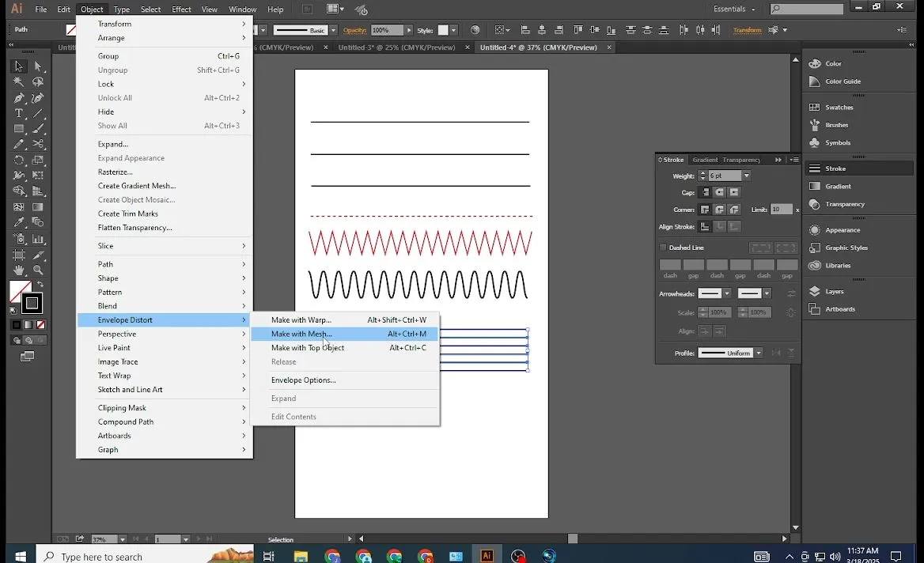Swap fill and stroke arrows

tap(40, 285)
